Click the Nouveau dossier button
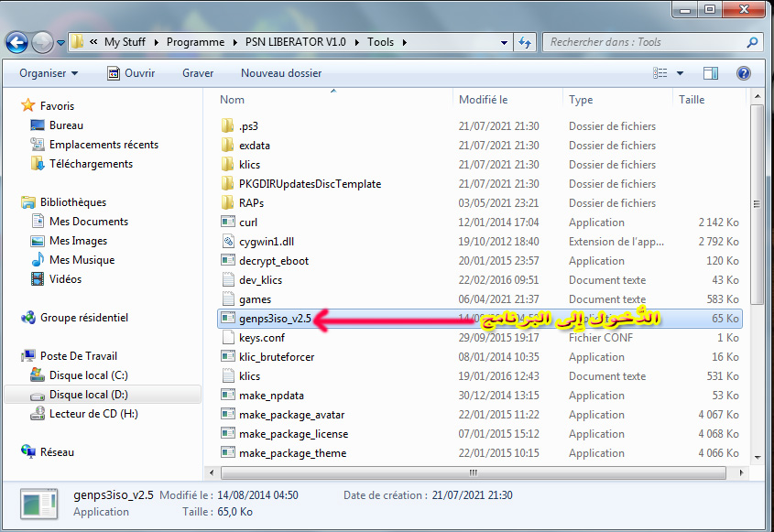 281,73
